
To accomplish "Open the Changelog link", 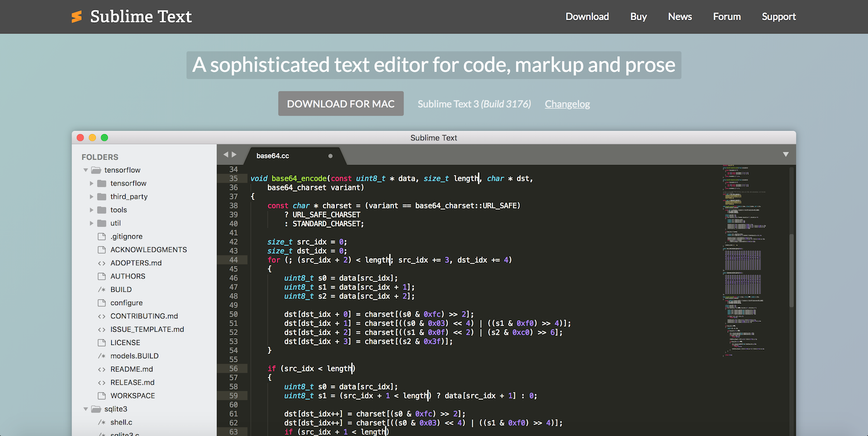I will [x=567, y=104].
